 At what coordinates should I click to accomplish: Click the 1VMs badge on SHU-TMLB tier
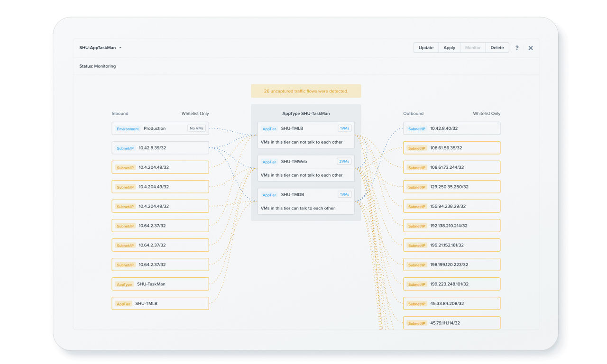click(344, 128)
